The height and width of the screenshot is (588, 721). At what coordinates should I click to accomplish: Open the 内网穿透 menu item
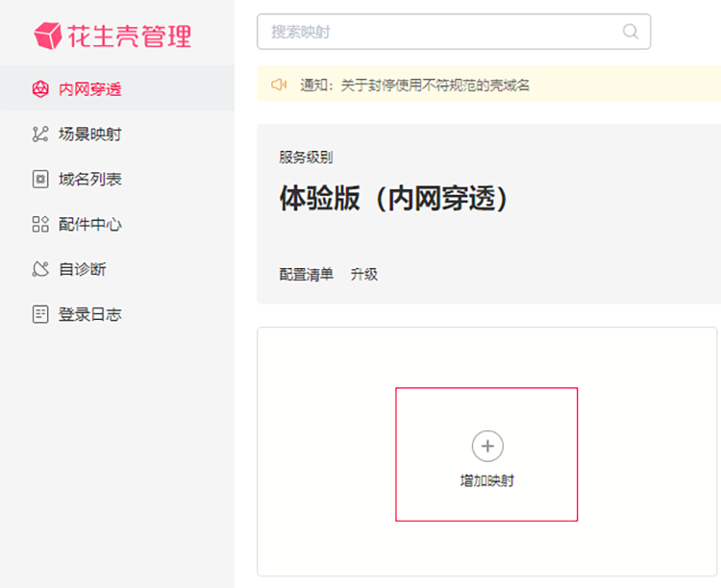tap(90, 89)
